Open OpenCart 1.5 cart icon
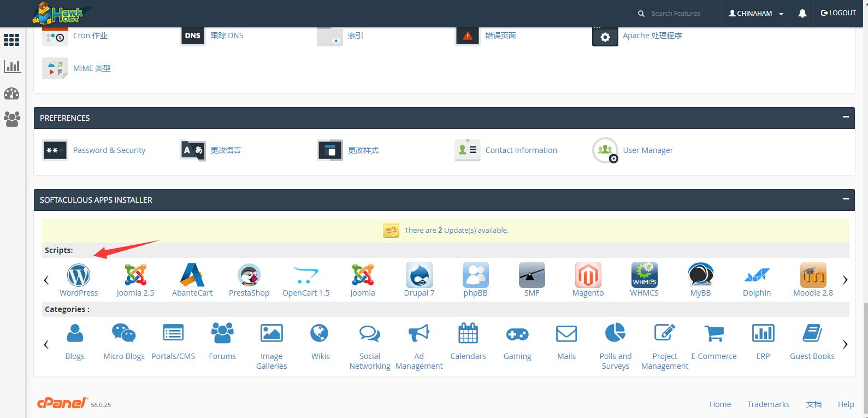Screen dimensions: 868x418 306,275
